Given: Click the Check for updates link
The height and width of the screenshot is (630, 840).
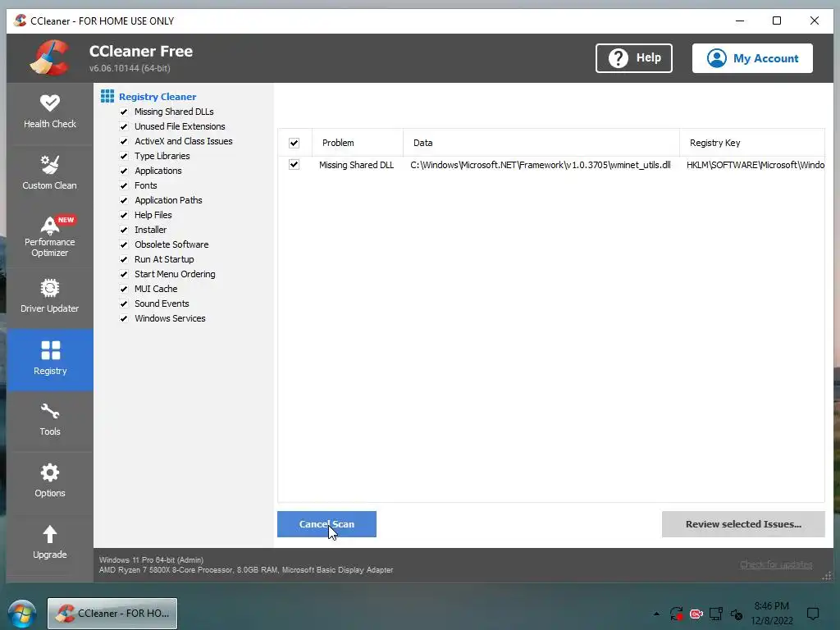Looking at the screenshot, I should [x=776, y=564].
